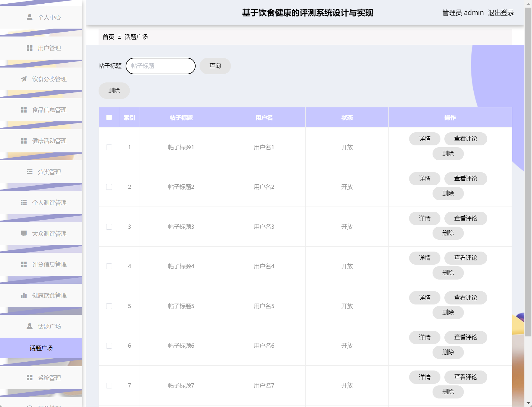532x407 pixels.
Task: Delete the row 帖子标题4
Action: coord(448,273)
